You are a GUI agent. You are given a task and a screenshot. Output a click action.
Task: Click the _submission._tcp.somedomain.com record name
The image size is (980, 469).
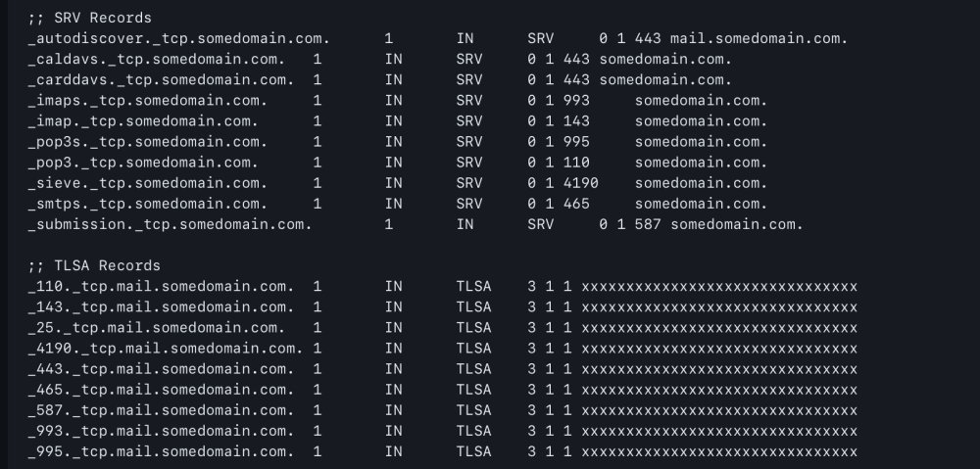click(x=170, y=224)
